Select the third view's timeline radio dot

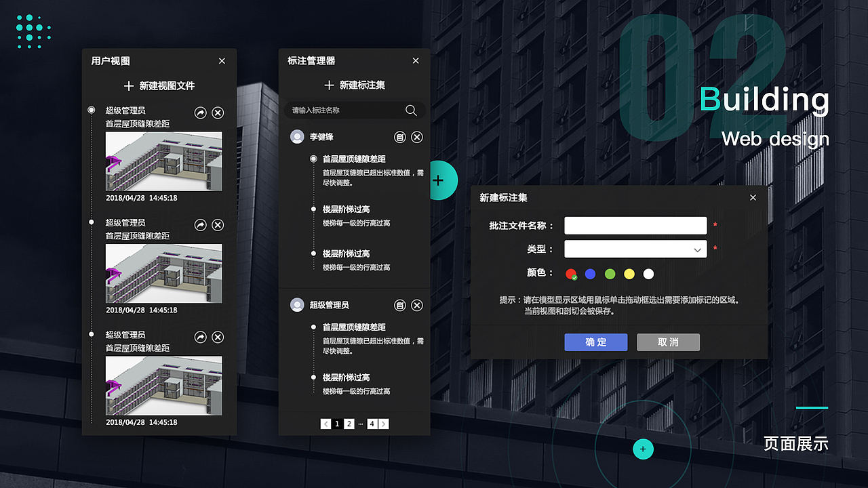[91, 334]
